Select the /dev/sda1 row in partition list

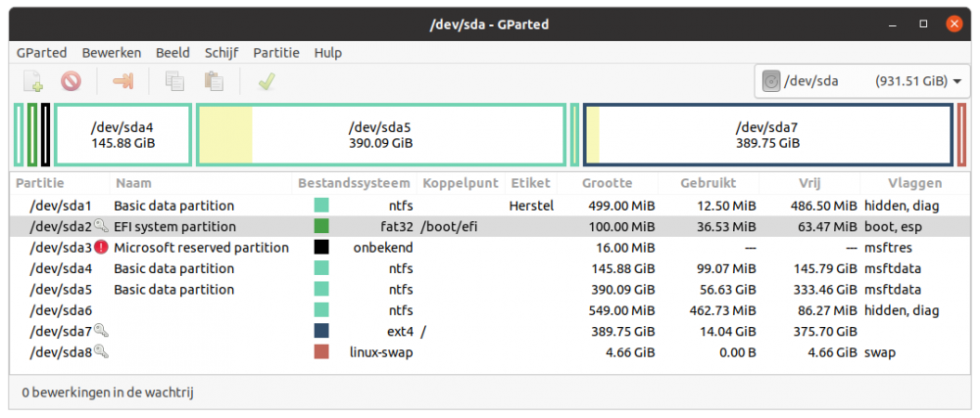pos(60,206)
